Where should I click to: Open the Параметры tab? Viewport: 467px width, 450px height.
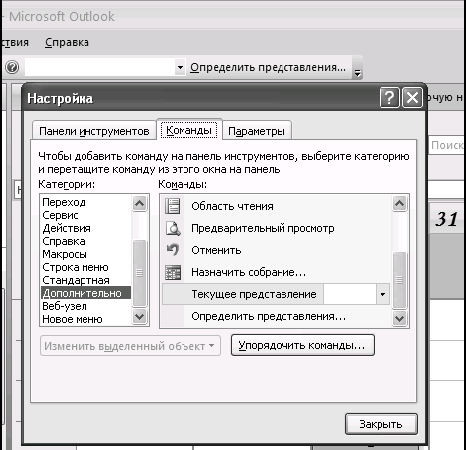[256, 131]
